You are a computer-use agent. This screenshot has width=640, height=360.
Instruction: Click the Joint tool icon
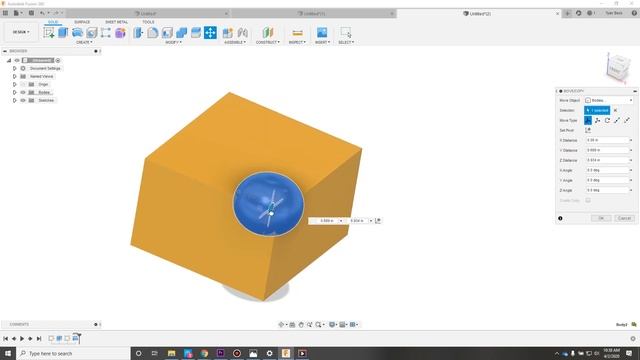242,33
